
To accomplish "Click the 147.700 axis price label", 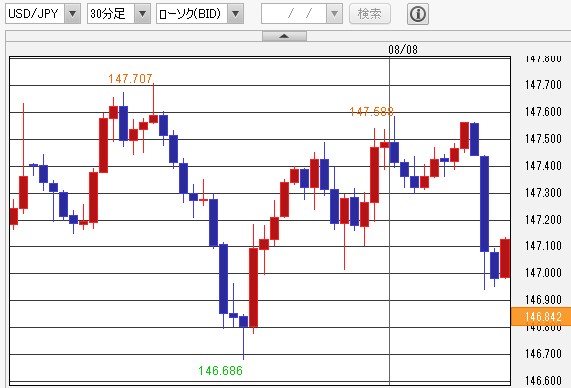I will point(543,85).
